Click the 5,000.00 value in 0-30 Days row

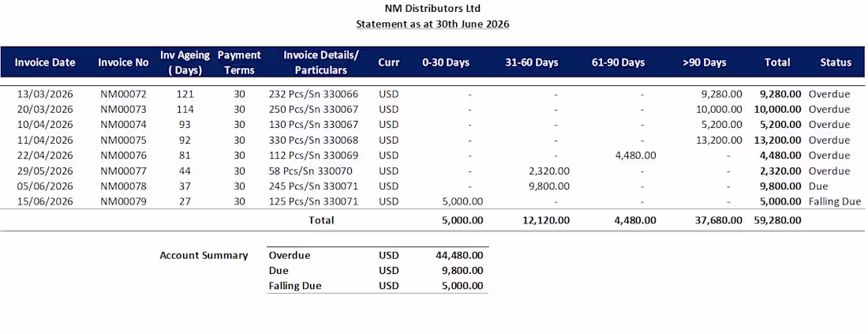tap(462, 201)
